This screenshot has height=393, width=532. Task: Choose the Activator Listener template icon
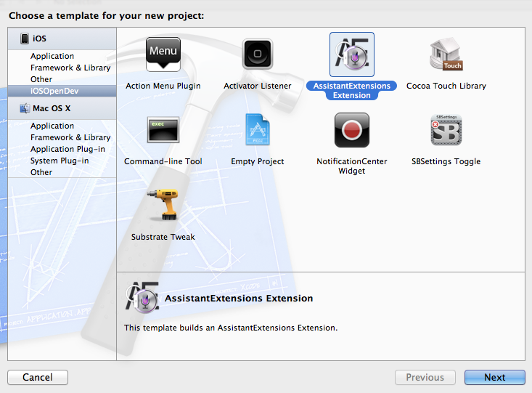(257, 55)
